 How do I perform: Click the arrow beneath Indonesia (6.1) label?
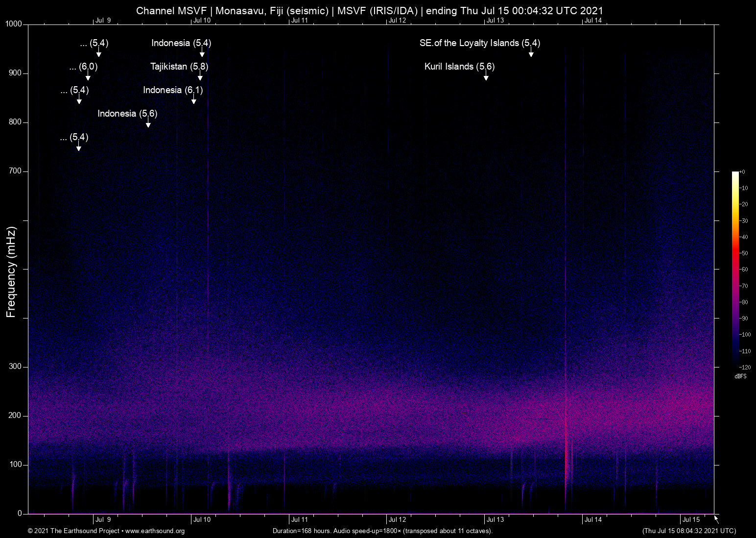[194, 100]
